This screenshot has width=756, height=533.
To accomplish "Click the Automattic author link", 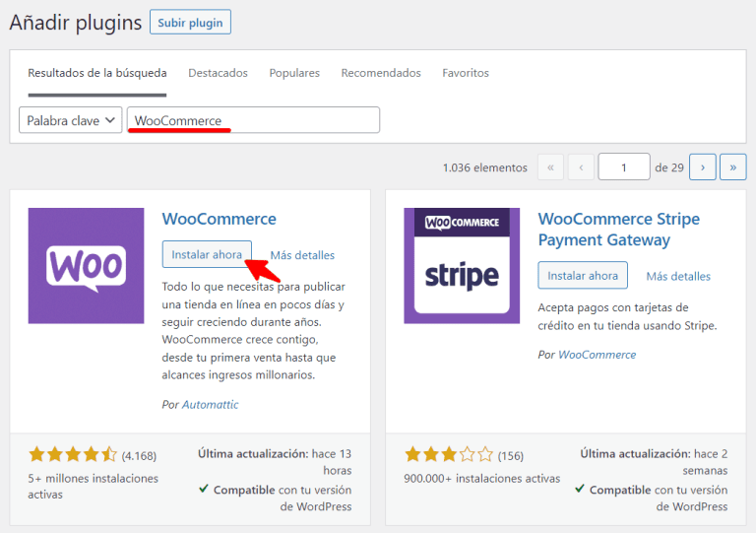I will [x=210, y=405].
